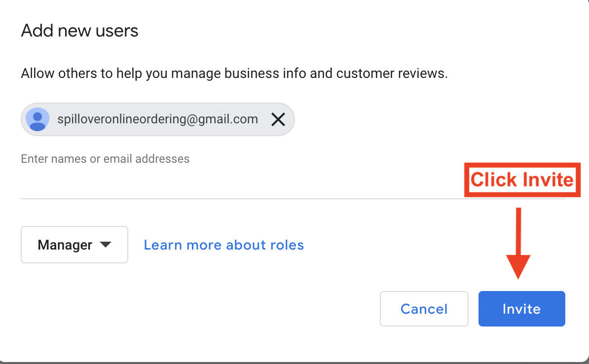Image resolution: width=589 pixels, height=364 pixels.
Task: Cancel adding new users
Action: [424, 309]
